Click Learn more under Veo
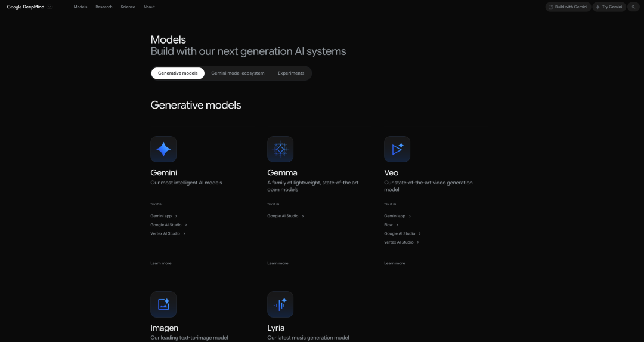Image resolution: width=644 pixels, height=342 pixels. tap(394, 263)
